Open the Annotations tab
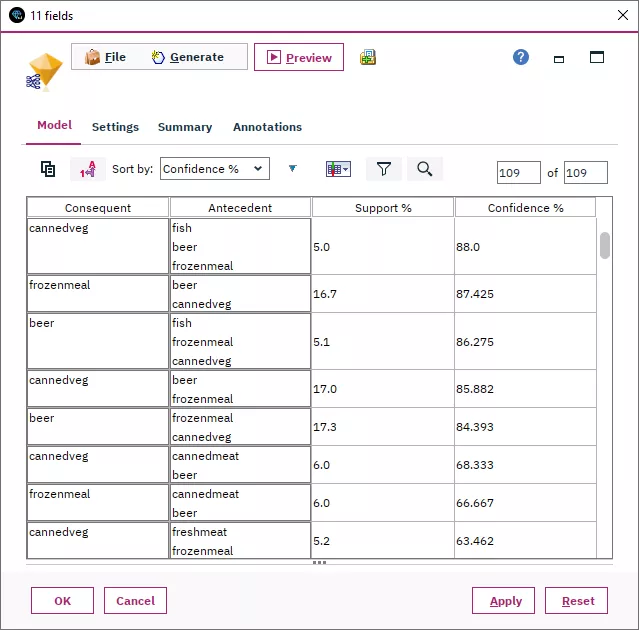 [267, 127]
